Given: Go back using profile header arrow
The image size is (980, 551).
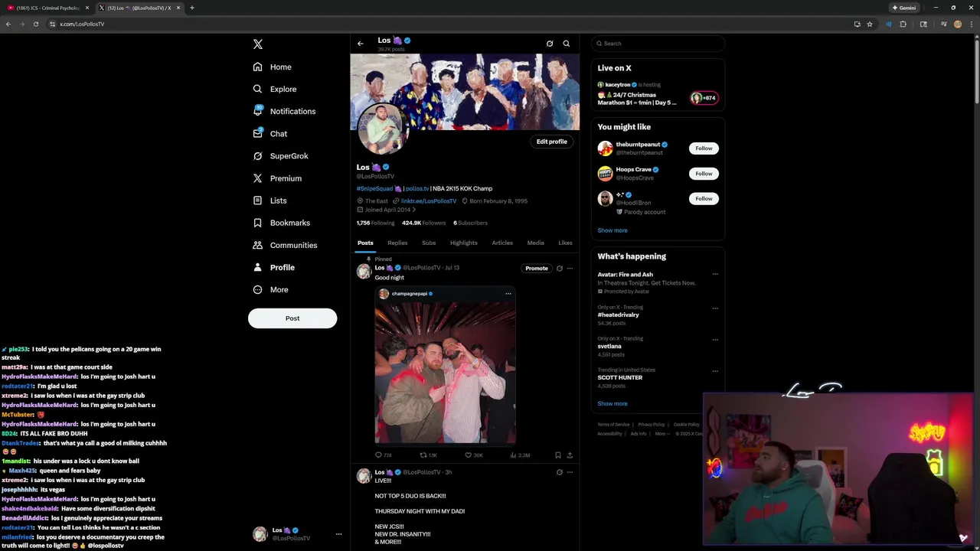Looking at the screenshot, I should tap(361, 44).
